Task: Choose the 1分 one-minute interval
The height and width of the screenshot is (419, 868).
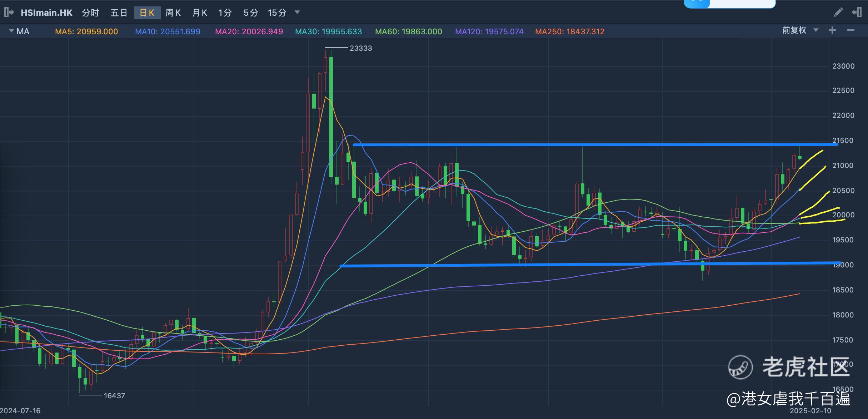Action: [x=225, y=13]
